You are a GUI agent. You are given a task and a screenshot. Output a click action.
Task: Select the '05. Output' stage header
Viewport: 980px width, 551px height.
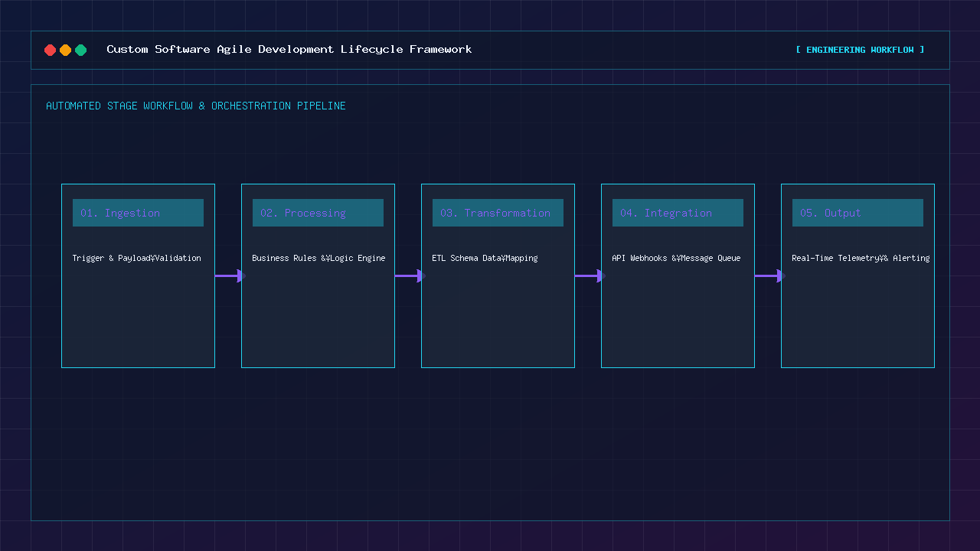coord(857,213)
